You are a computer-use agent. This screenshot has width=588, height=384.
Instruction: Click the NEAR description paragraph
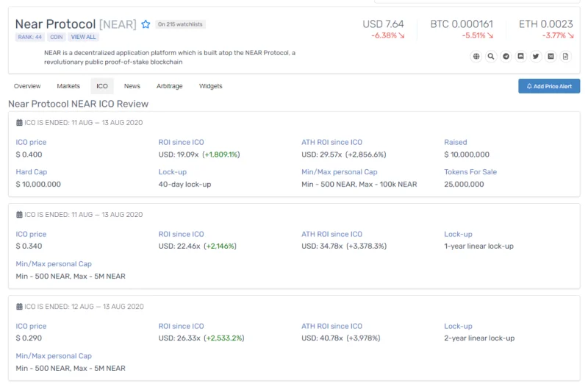[170, 57]
